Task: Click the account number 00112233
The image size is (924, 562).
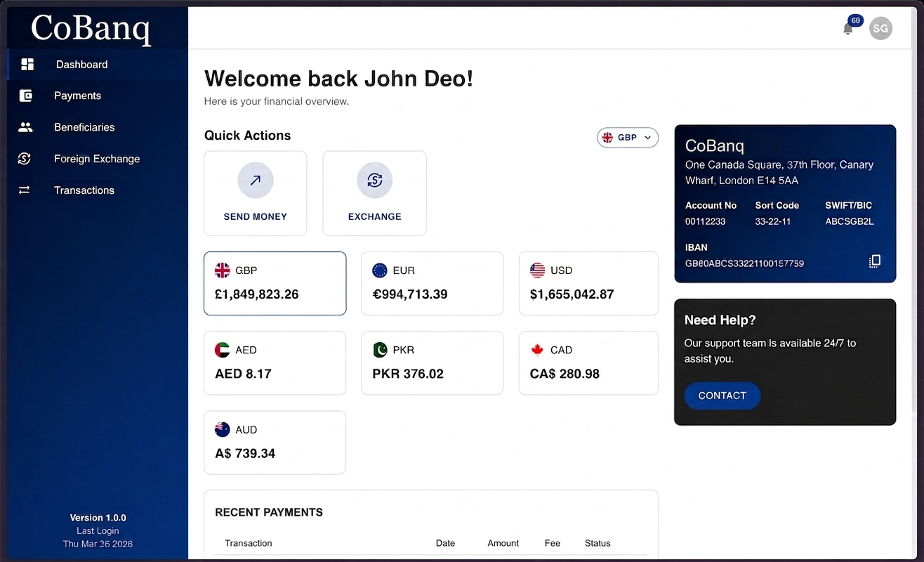Action: [705, 221]
